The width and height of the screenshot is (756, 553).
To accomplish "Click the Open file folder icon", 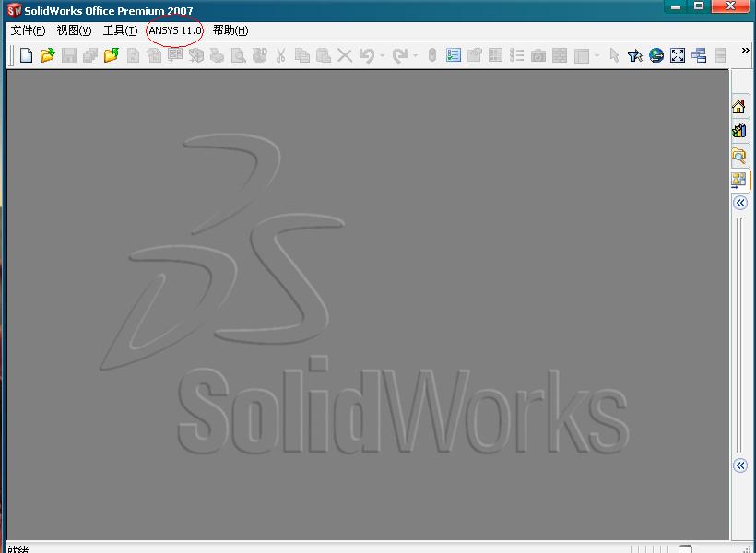I will pyautogui.click(x=47, y=55).
